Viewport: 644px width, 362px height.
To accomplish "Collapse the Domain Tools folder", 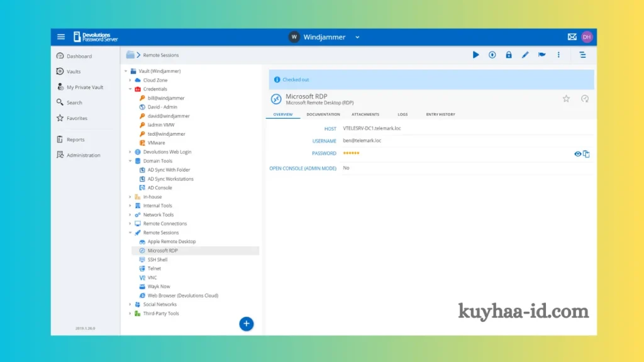I will coord(130,161).
